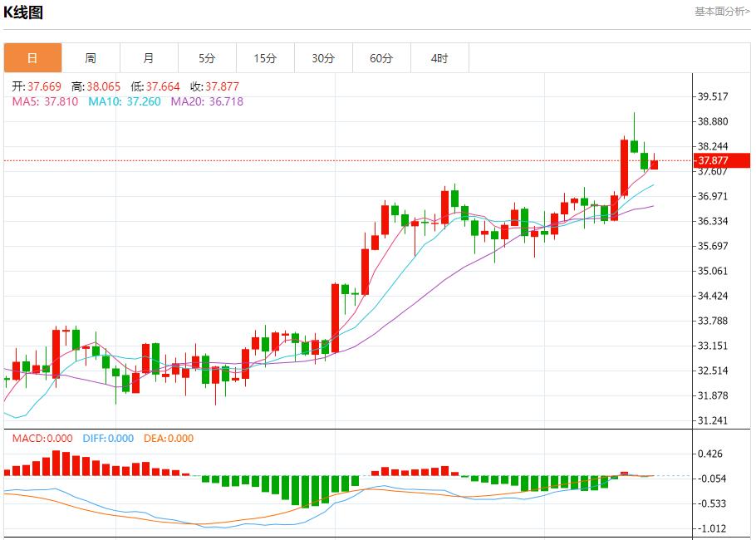Switch to the 15分 timeframe

265,58
